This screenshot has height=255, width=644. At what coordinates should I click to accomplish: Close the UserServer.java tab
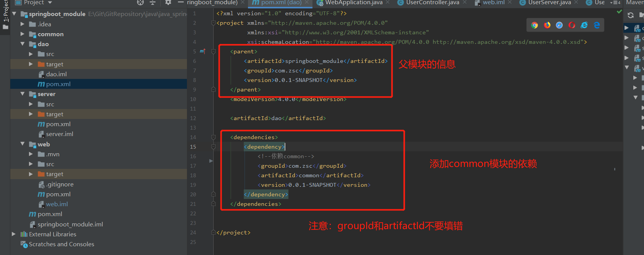(x=576, y=2)
